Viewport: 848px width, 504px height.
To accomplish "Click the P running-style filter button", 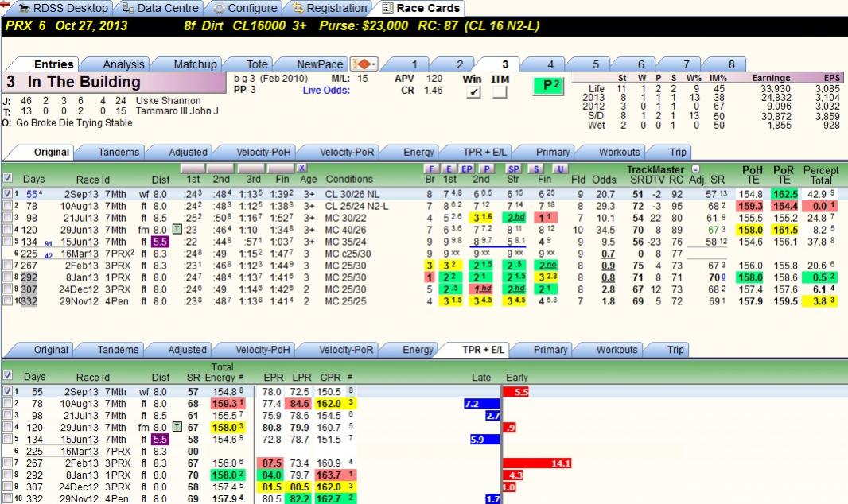I will click(486, 169).
